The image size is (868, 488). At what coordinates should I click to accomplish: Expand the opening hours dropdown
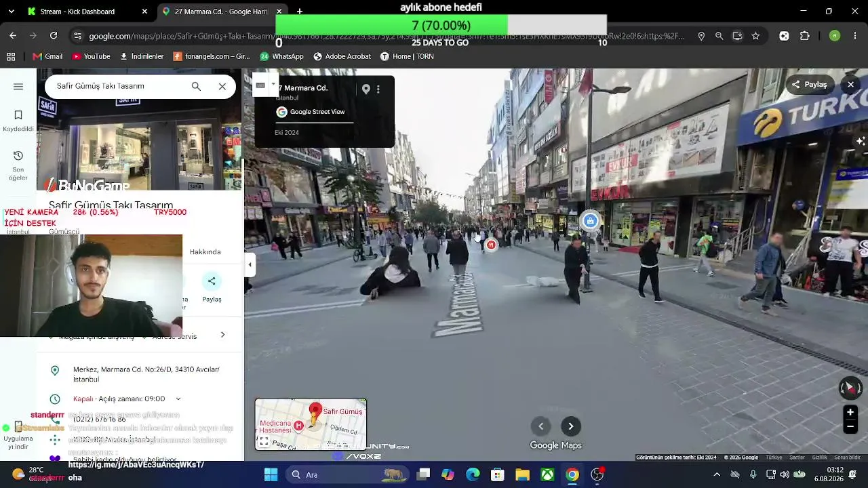tap(178, 399)
